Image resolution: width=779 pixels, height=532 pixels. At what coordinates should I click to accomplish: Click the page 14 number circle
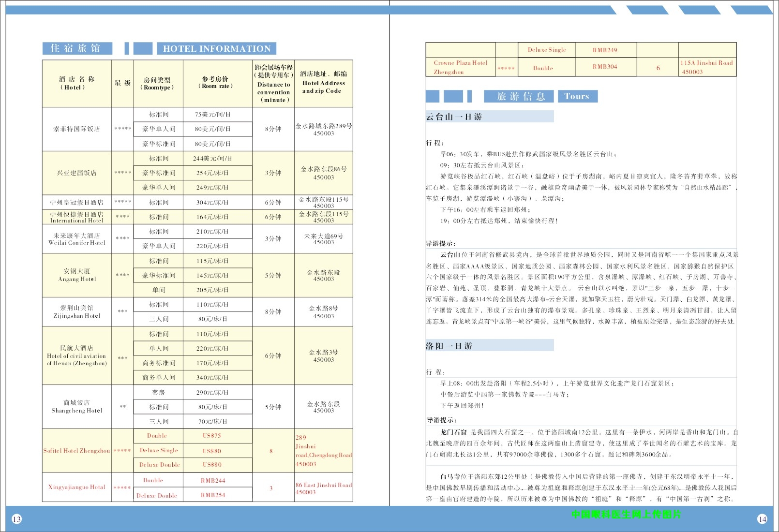762,519
